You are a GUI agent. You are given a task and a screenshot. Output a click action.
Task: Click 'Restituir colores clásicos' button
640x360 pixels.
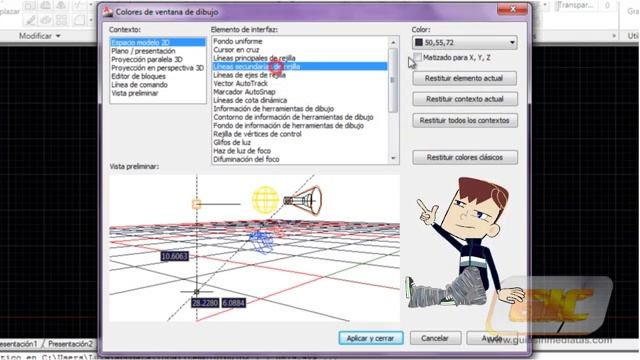pos(465,157)
